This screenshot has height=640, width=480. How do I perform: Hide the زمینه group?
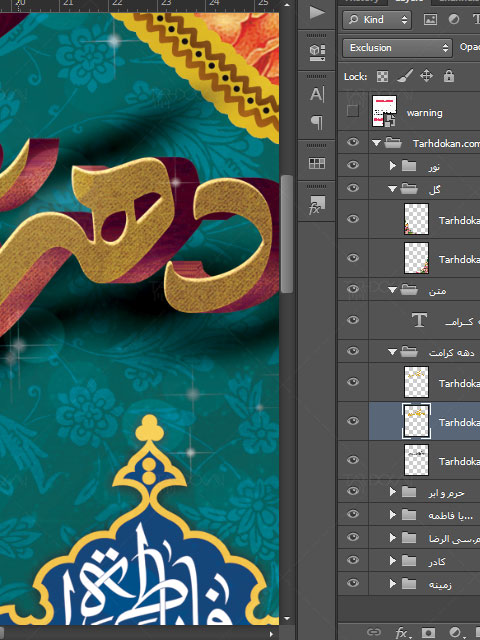point(353,583)
